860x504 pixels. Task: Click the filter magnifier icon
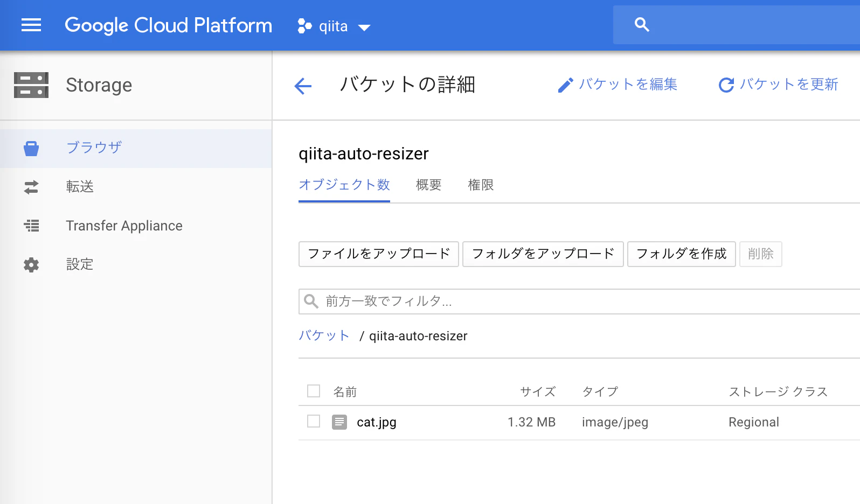(311, 301)
